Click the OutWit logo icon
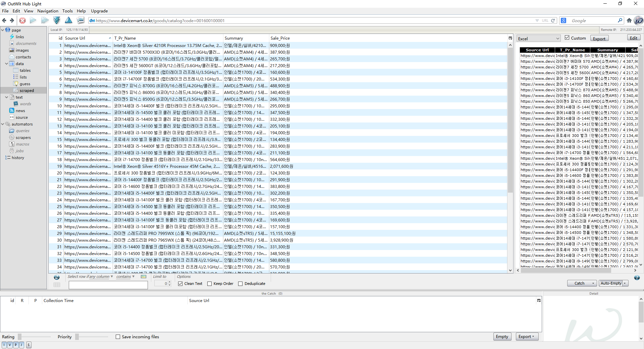 click(x=638, y=20)
